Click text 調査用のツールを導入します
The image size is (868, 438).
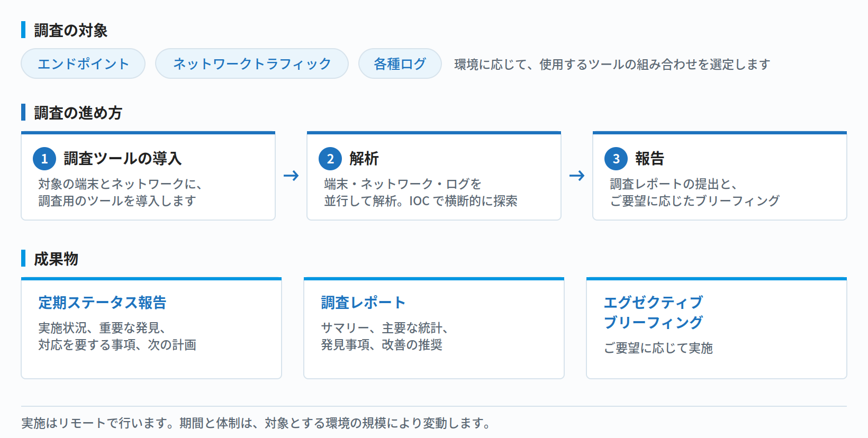[x=117, y=201]
